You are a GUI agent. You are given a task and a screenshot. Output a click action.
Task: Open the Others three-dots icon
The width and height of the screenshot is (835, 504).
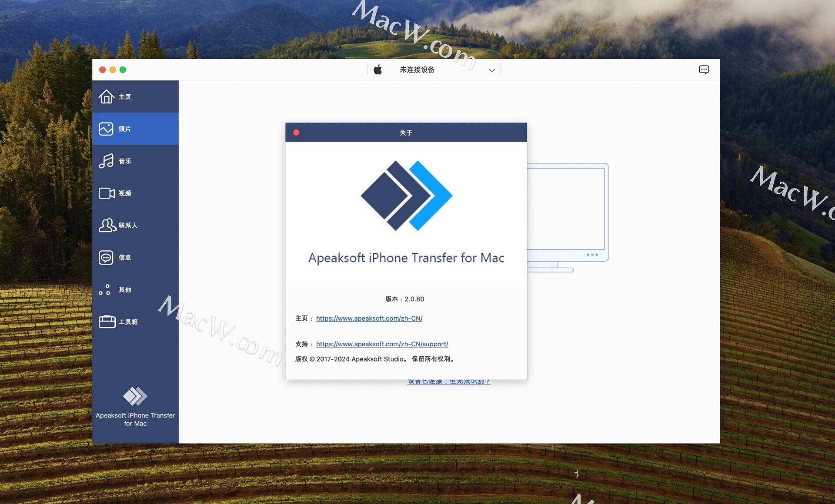tap(104, 289)
